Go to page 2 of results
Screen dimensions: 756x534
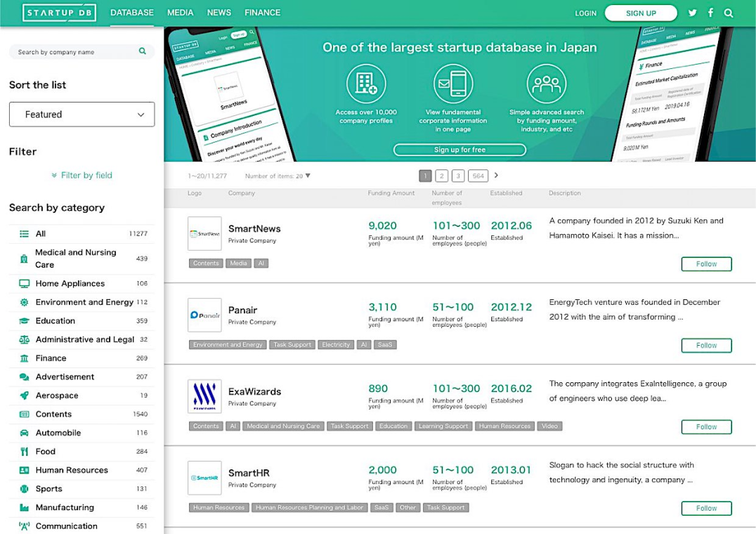click(442, 175)
